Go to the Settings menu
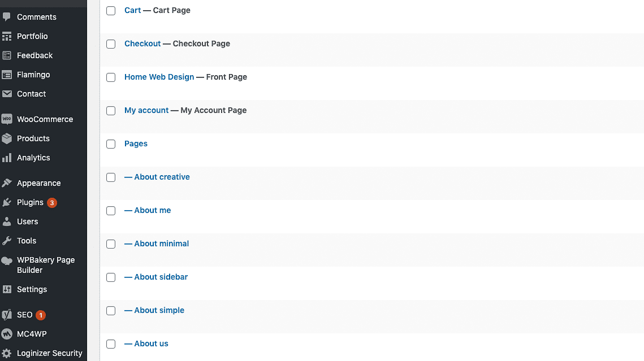This screenshot has width=644, height=361. [32, 289]
